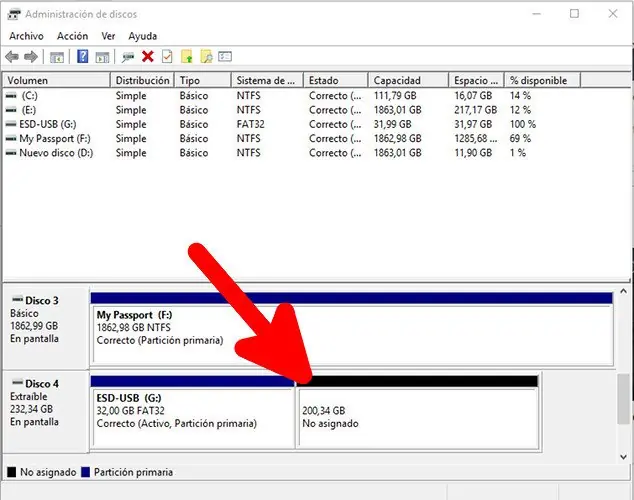
Task: Select the ESD-USB (G:) partition block
Action: tap(193, 411)
